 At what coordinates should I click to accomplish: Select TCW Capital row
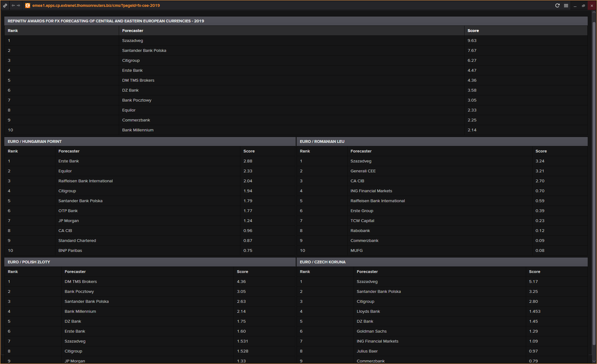[442, 221]
